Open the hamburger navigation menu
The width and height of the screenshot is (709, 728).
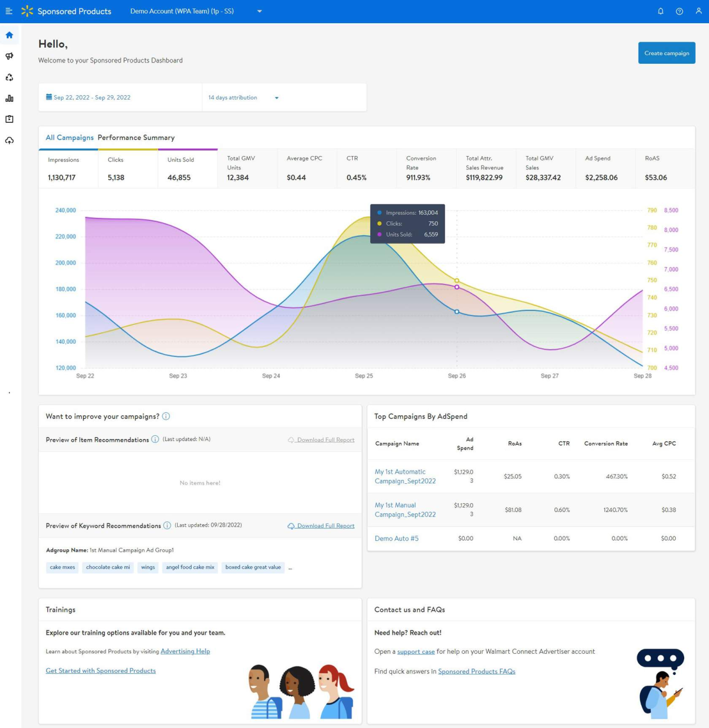point(9,11)
